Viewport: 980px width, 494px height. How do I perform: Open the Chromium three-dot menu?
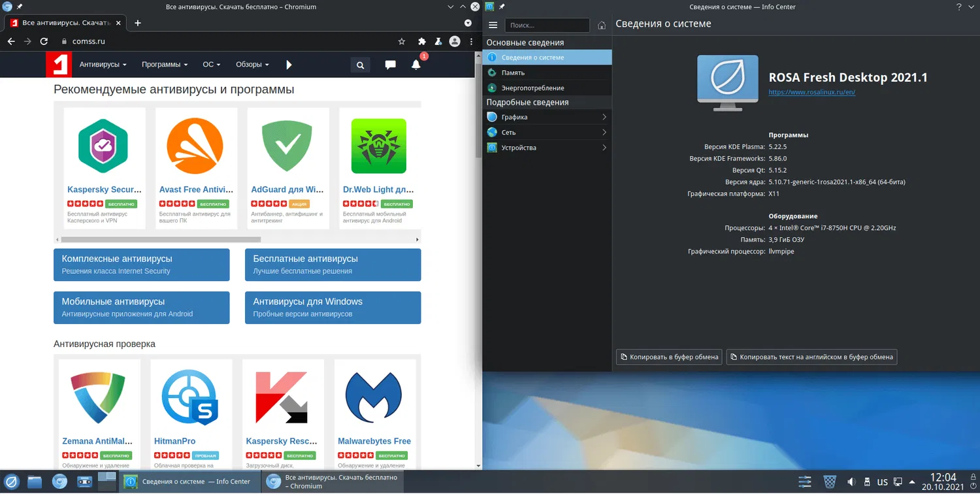point(472,41)
